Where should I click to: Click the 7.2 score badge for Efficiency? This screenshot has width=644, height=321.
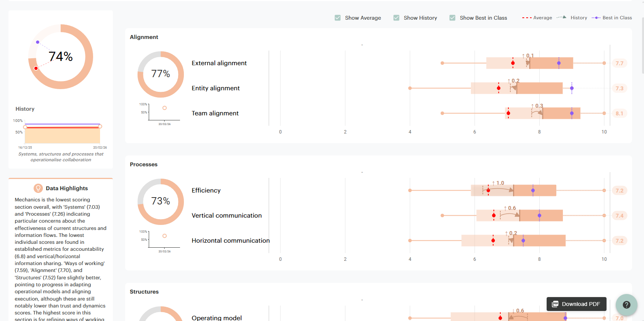619,191
